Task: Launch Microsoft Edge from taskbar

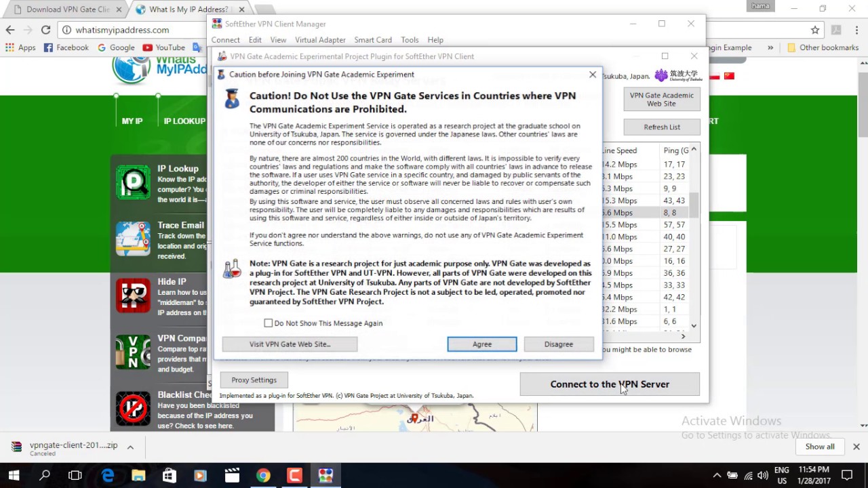Action: 108,476
